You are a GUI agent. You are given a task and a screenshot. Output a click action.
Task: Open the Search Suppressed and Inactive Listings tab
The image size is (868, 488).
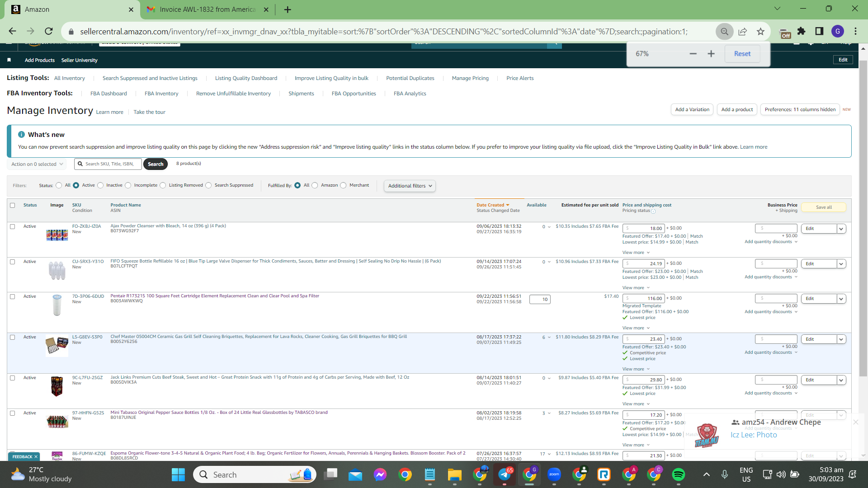click(150, 78)
